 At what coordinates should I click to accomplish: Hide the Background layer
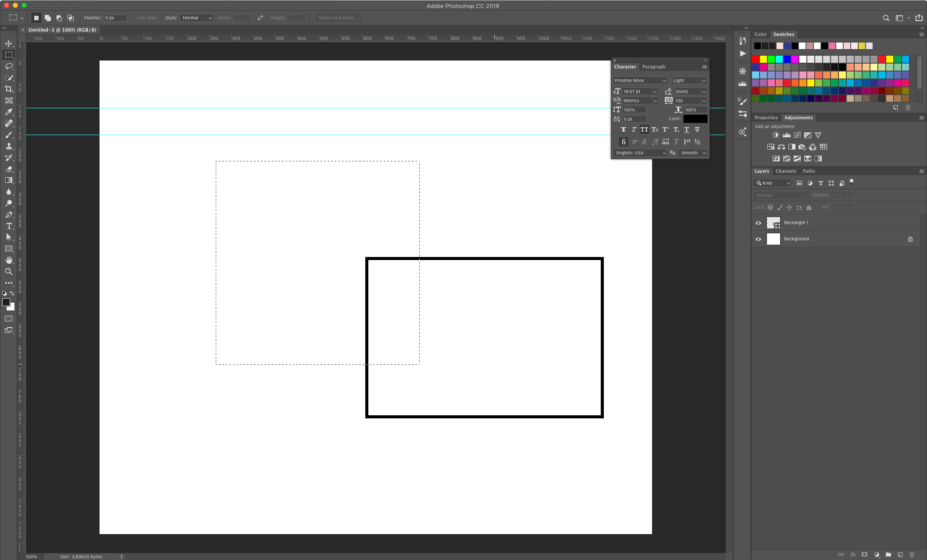tap(758, 239)
